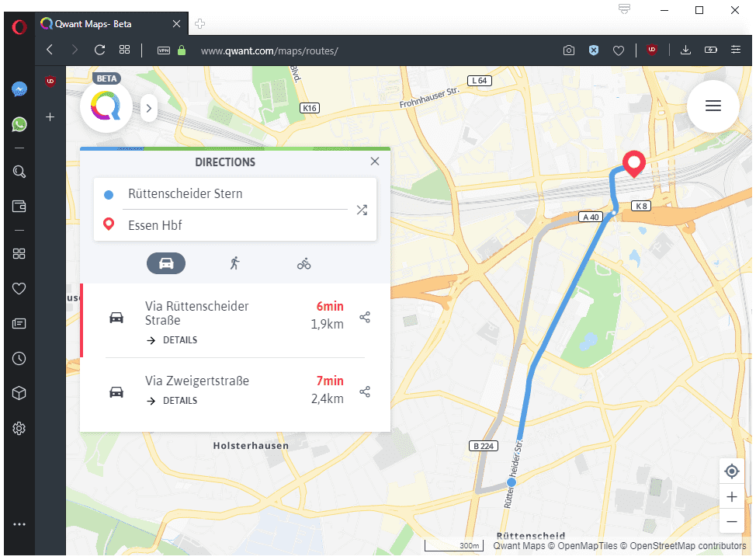The image size is (756, 560).
Task: Select walking travel mode
Action: 235,263
